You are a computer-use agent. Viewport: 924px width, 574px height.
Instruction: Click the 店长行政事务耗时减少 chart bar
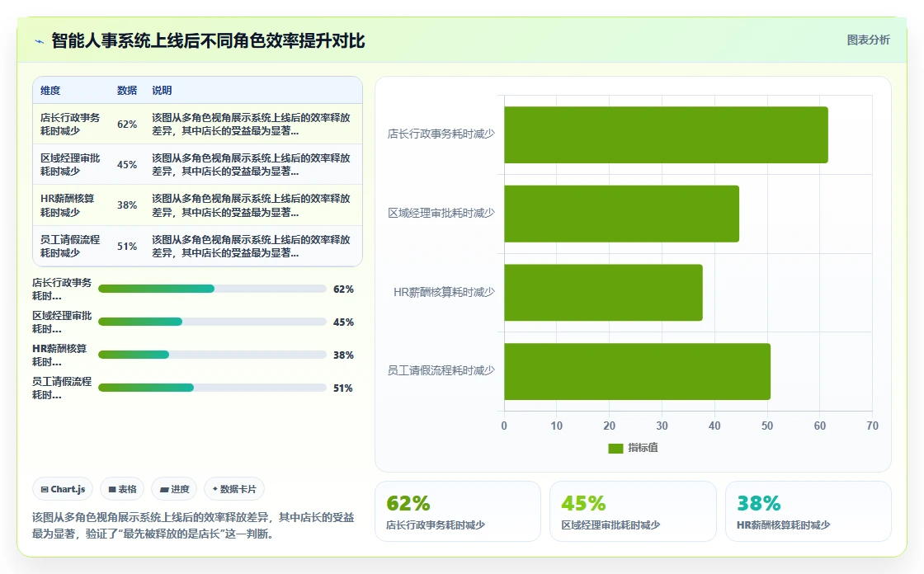point(666,135)
